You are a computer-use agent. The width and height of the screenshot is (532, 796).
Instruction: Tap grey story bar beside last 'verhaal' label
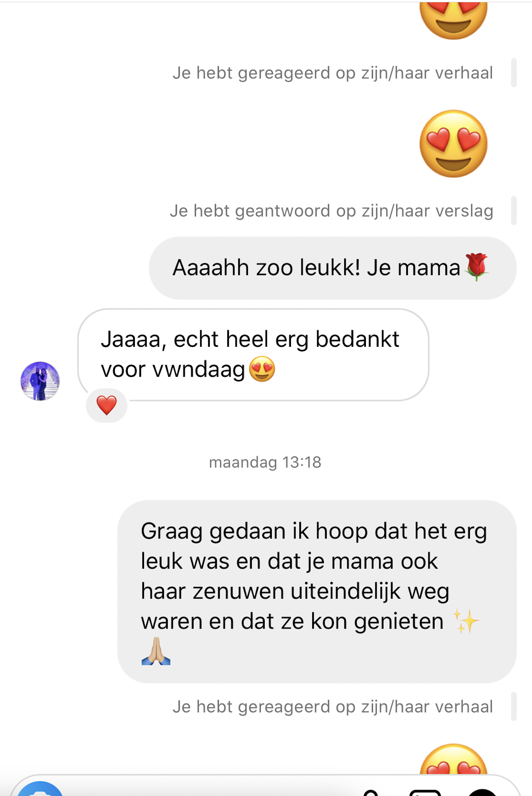coord(514,706)
